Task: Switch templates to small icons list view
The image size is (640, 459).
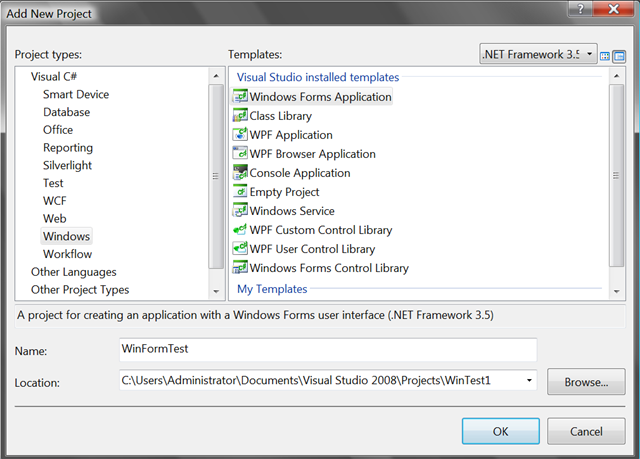Action: click(x=619, y=55)
